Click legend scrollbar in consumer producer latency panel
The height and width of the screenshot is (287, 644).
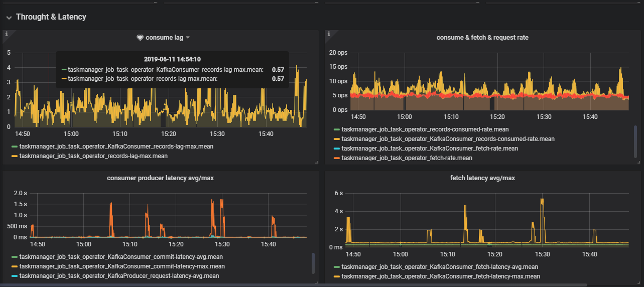[x=313, y=263]
